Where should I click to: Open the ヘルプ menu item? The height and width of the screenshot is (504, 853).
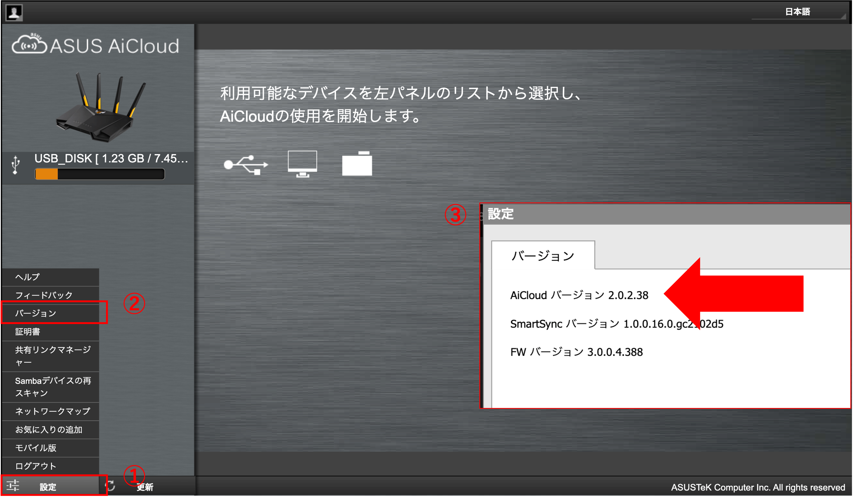[51, 277]
